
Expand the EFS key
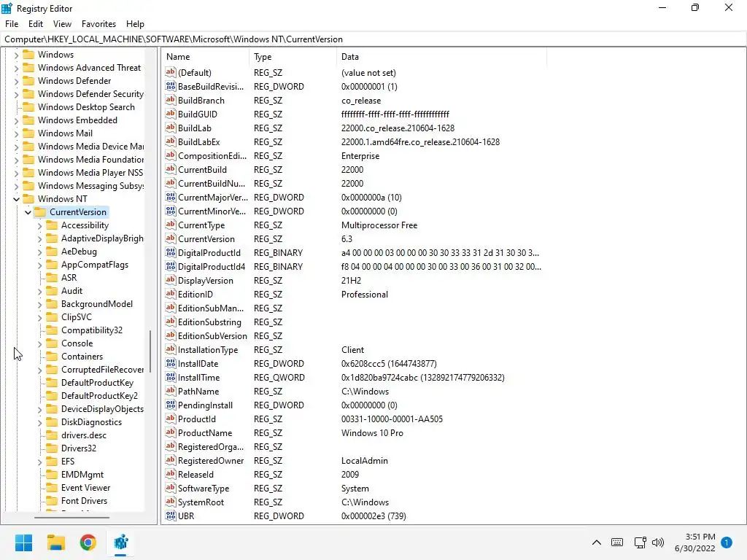(x=39, y=462)
